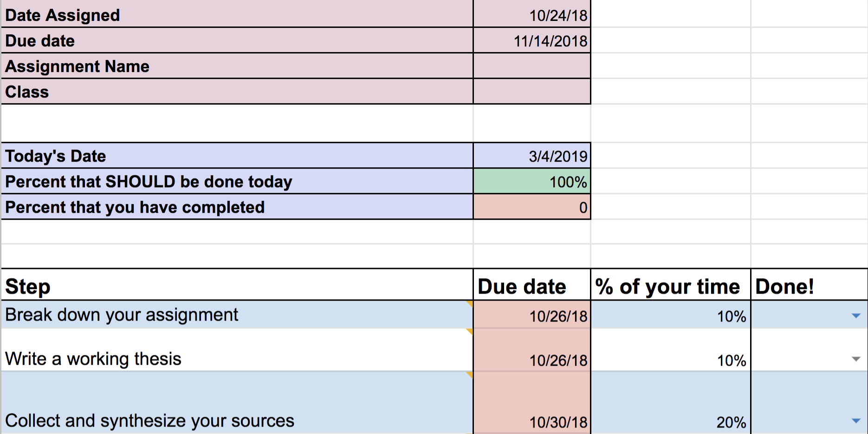
Task: Click note indicator on Write a working thesis cell
Action: point(470,332)
